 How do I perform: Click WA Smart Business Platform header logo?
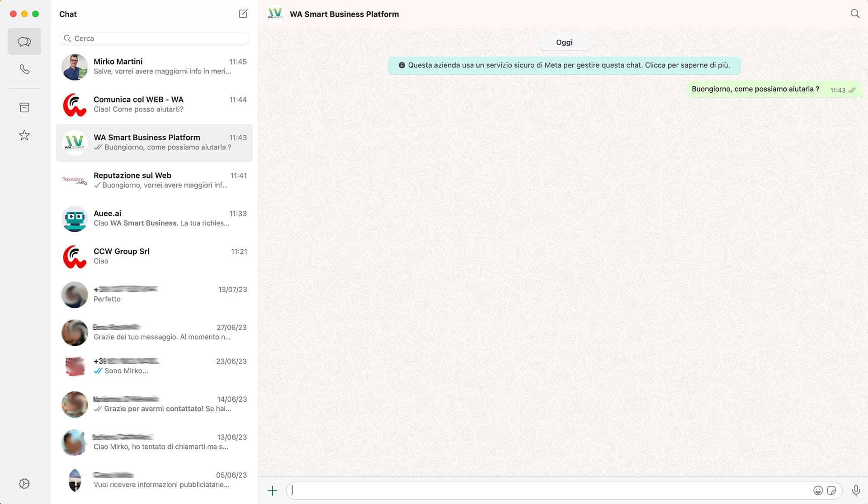pyautogui.click(x=275, y=14)
